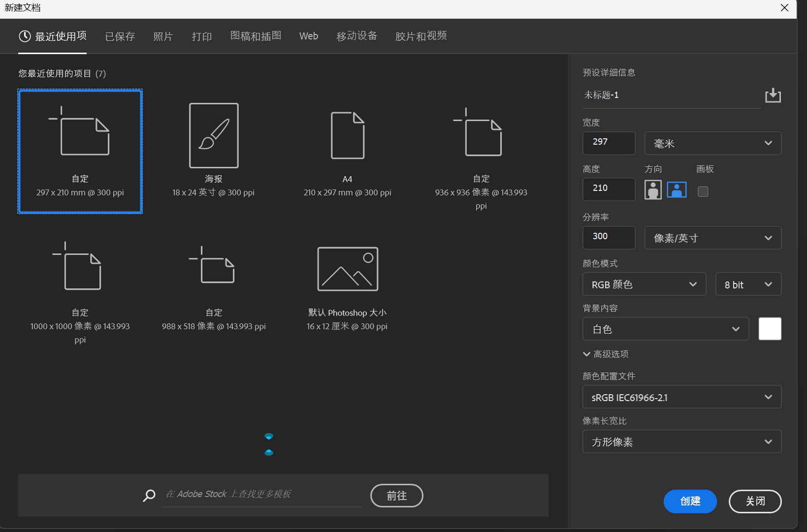Open the RGB 颜色 color mode dropdown
The height and width of the screenshot is (532, 807).
click(644, 284)
